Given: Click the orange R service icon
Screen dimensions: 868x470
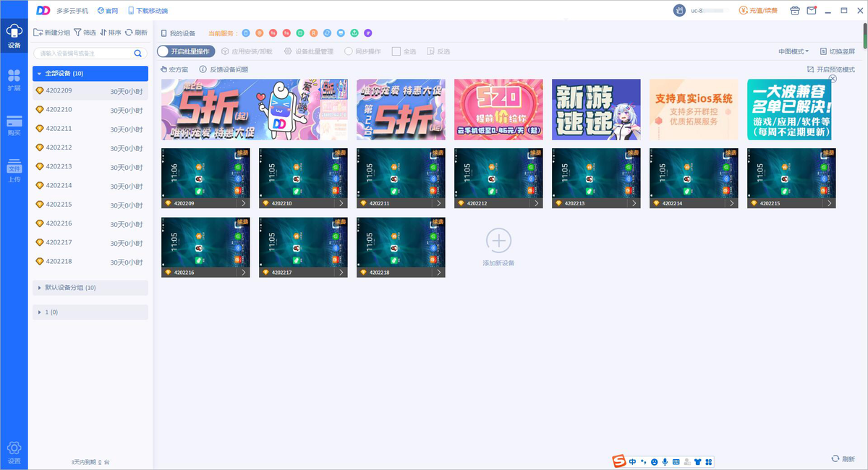Looking at the screenshot, I should tap(314, 33).
